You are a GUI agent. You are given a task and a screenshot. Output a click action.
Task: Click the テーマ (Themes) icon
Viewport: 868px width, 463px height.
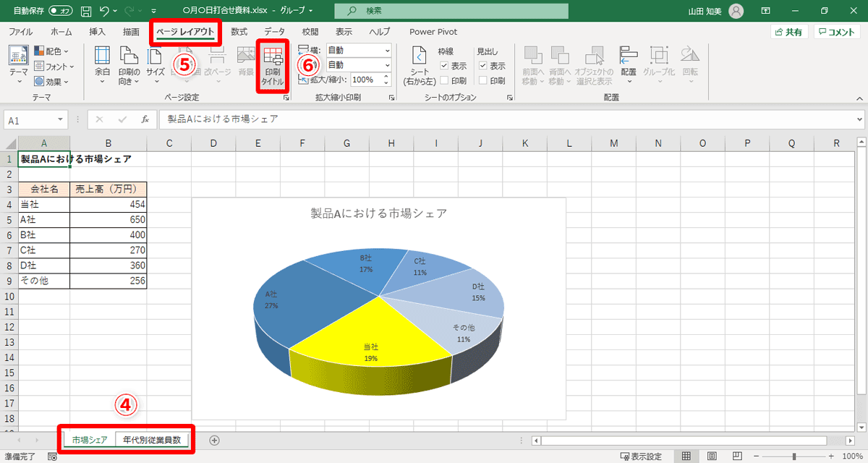(18, 59)
